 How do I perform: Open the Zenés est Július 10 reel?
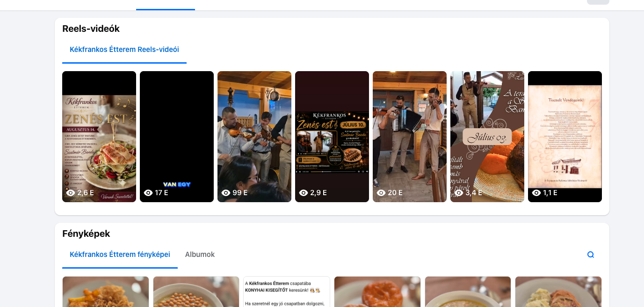click(332, 137)
